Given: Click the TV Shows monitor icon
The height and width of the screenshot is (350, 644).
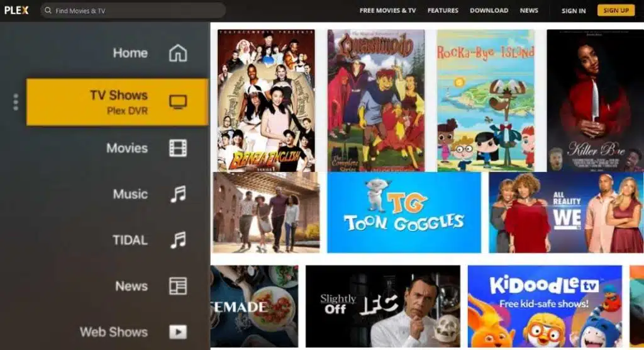Looking at the screenshot, I should (x=178, y=101).
